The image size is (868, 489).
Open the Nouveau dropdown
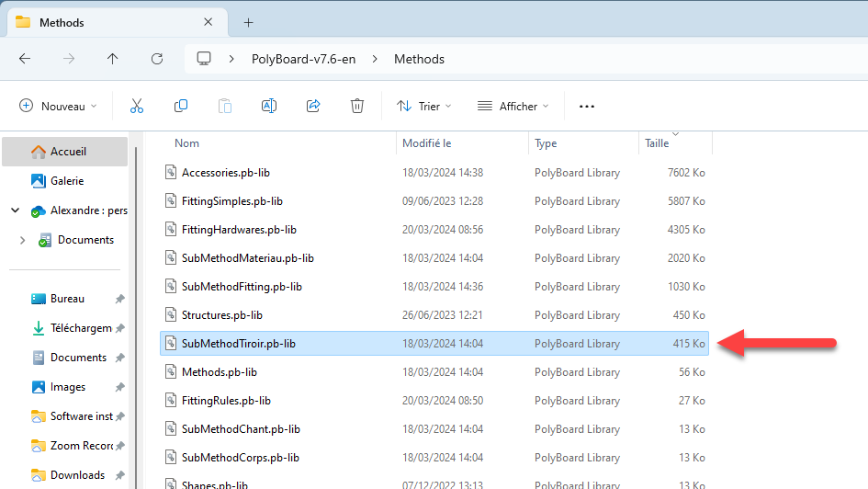(x=58, y=106)
